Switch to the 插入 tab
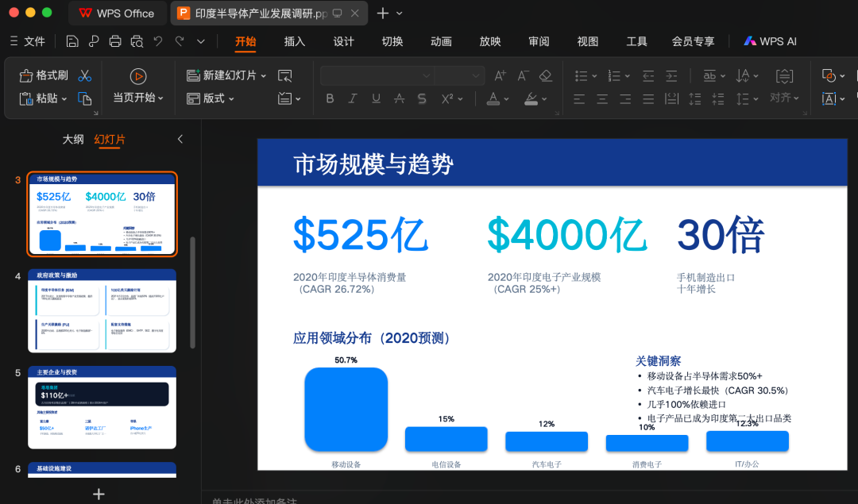858x504 pixels. point(295,41)
